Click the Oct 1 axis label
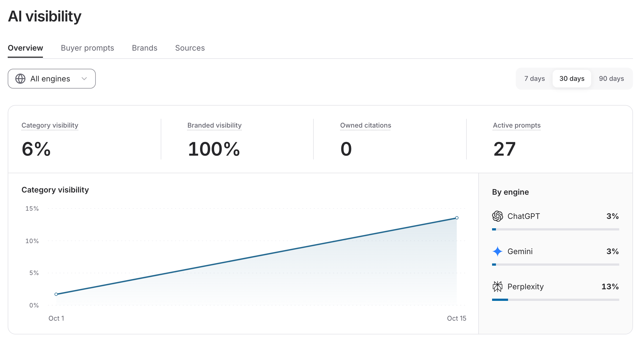Screen dimensions: 644x341 [56, 318]
